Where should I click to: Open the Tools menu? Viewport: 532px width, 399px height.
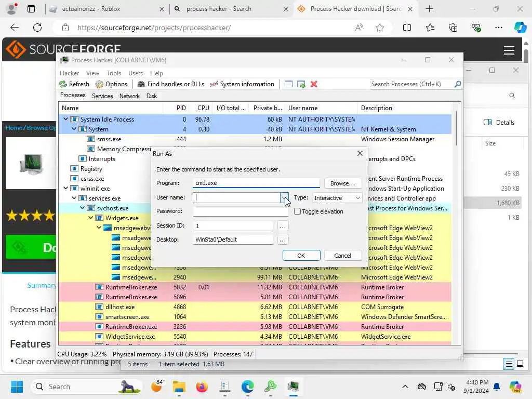coord(114,73)
